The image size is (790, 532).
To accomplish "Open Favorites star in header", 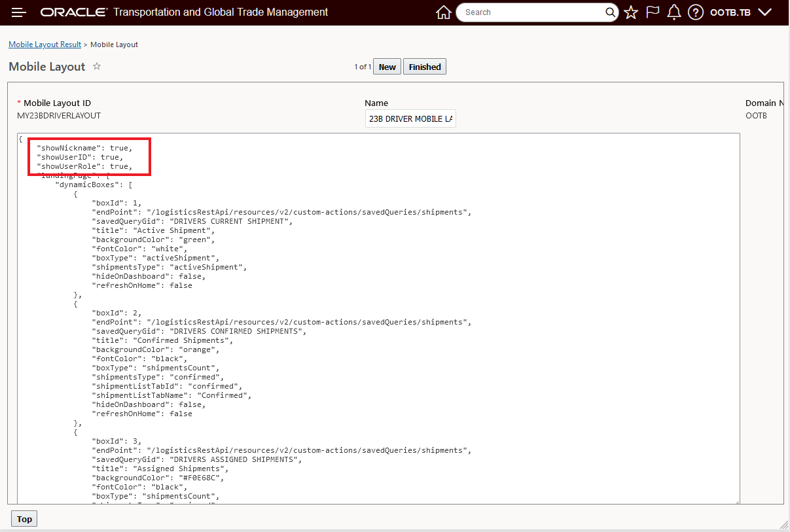I will click(x=631, y=12).
